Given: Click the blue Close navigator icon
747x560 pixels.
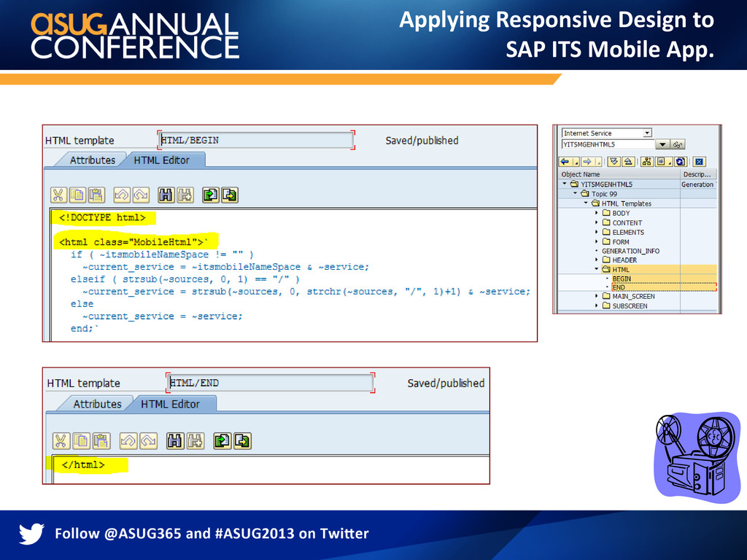Looking at the screenshot, I should point(699,162).
